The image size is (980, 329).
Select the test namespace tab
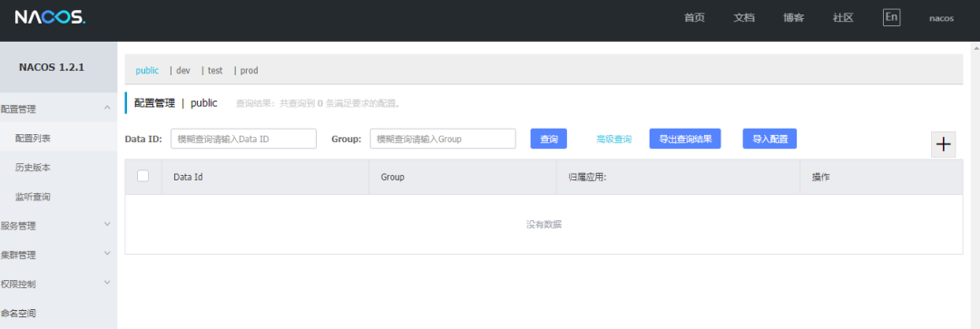pyautogui.click(x=215, y=71)
